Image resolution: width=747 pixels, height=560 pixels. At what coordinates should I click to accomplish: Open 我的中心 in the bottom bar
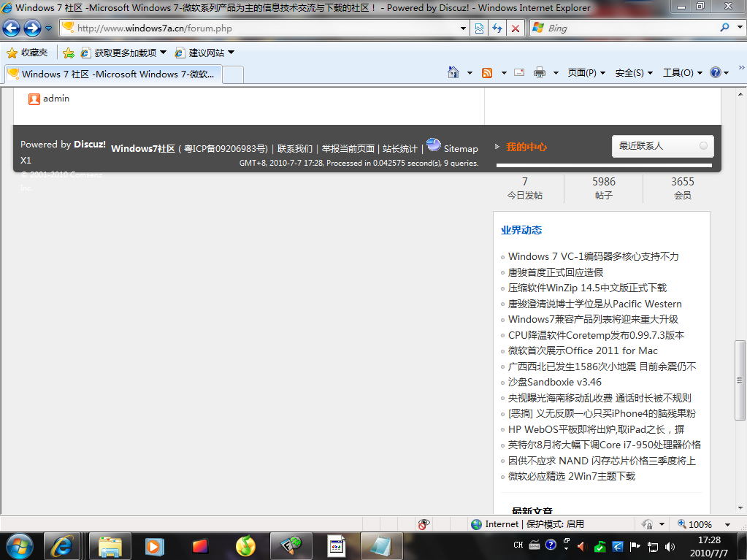(x=526, y=147)
